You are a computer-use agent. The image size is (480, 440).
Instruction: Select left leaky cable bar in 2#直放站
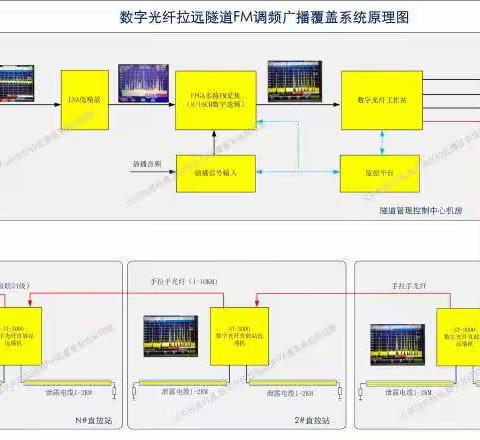pos(183,383)
